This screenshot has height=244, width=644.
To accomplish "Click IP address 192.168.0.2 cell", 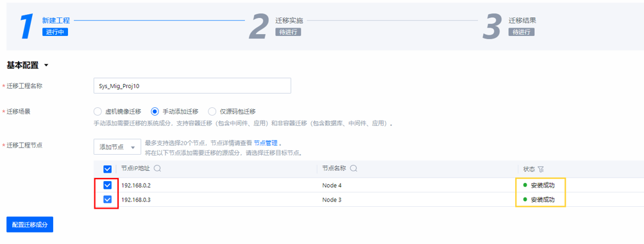I will click(x=137, y=186).
